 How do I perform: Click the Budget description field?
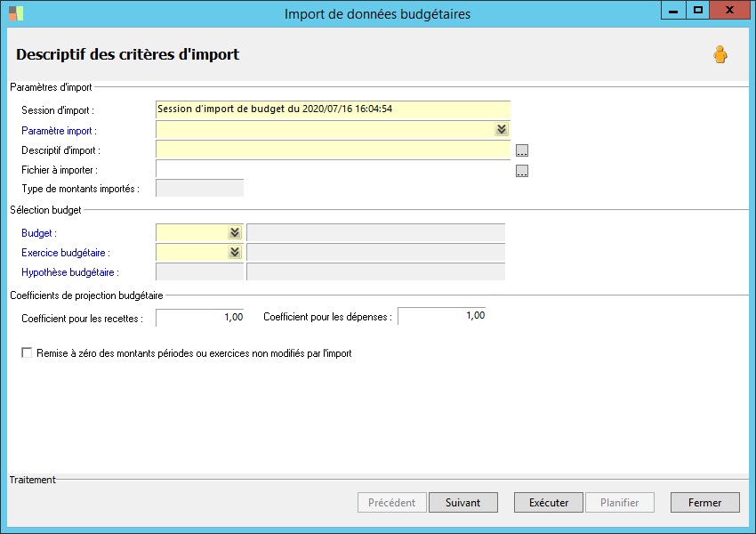click(375, 232)
